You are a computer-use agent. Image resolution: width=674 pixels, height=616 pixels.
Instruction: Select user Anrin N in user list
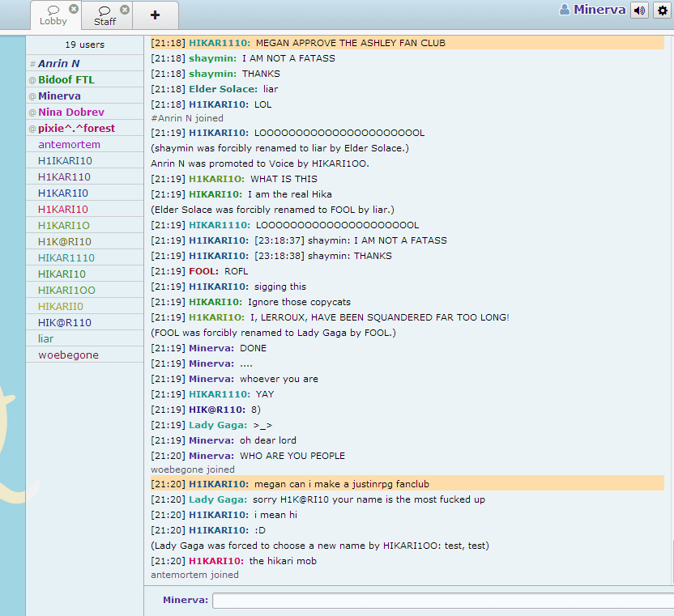(x=85, y=64)
